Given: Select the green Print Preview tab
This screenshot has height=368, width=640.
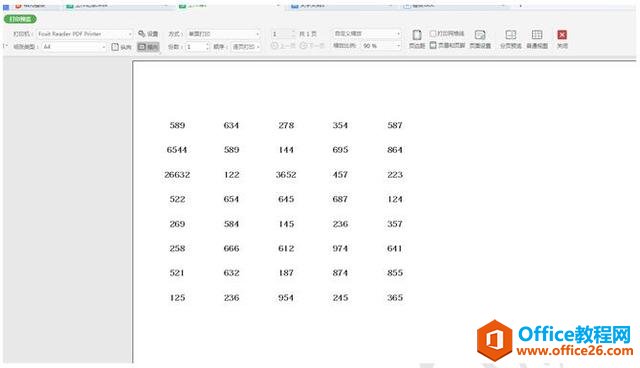Looking at the screenshot, I should coord(20,19).
